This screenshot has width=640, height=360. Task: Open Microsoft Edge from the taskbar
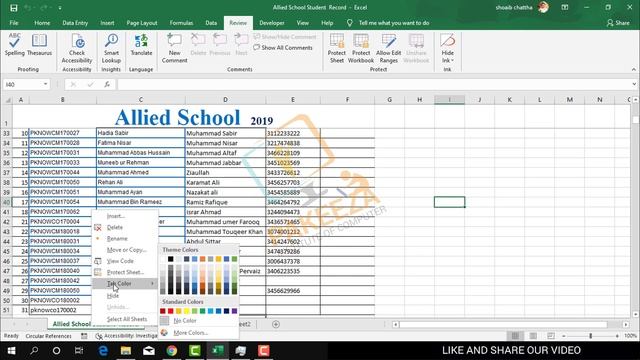tap(103, 351)
